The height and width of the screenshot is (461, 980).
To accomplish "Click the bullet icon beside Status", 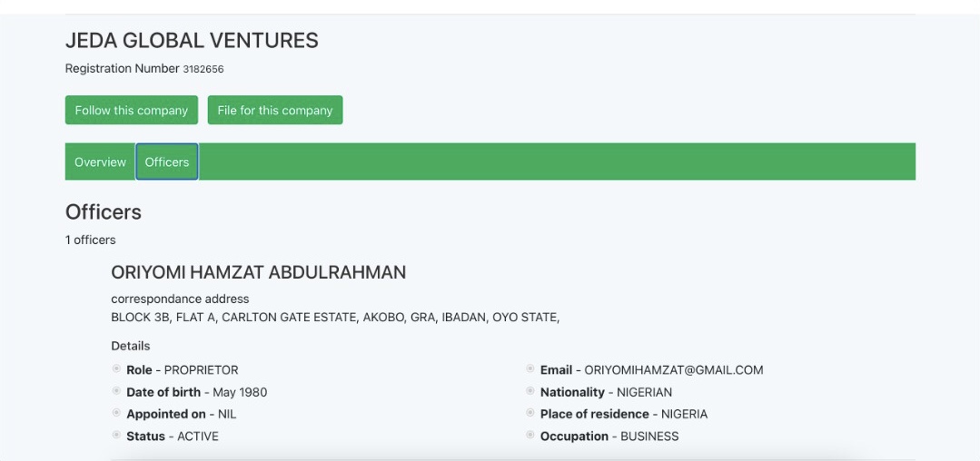I will click(116, 436).
